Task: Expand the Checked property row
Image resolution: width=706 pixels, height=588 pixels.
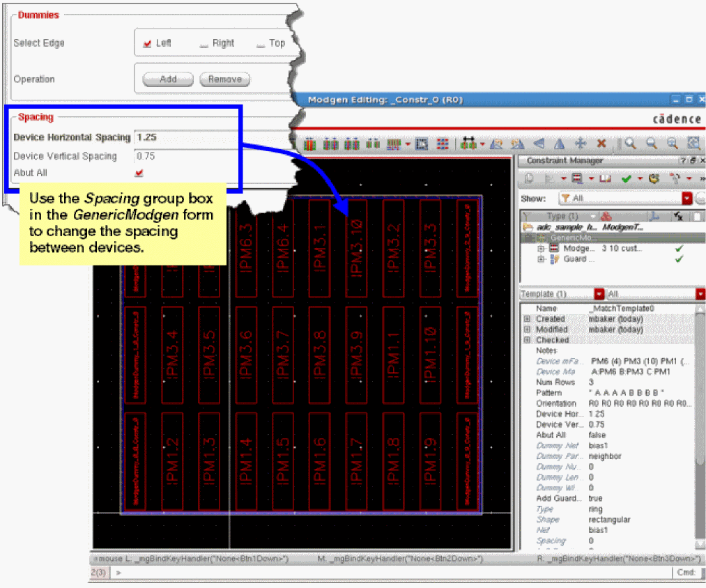Action: [527, 341]
